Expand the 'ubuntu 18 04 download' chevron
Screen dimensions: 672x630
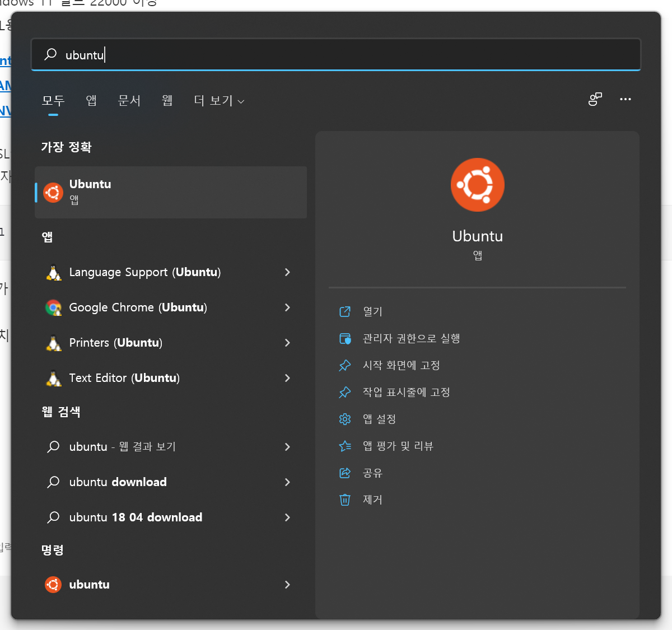coord(287,517)
